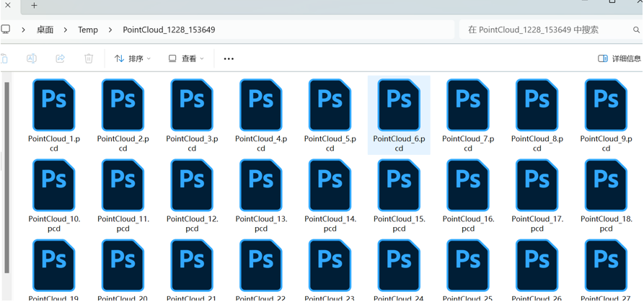Close the current Explorer tab
Image resolution: width=644 pixels, height=302 pixels.
[7, 5]
